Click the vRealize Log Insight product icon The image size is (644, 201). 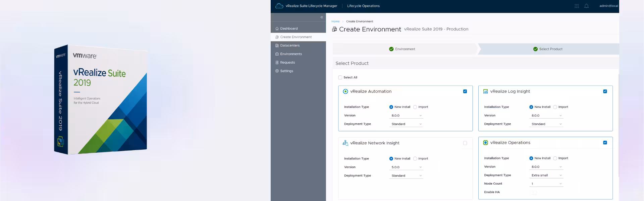click(x=485, y=91)
